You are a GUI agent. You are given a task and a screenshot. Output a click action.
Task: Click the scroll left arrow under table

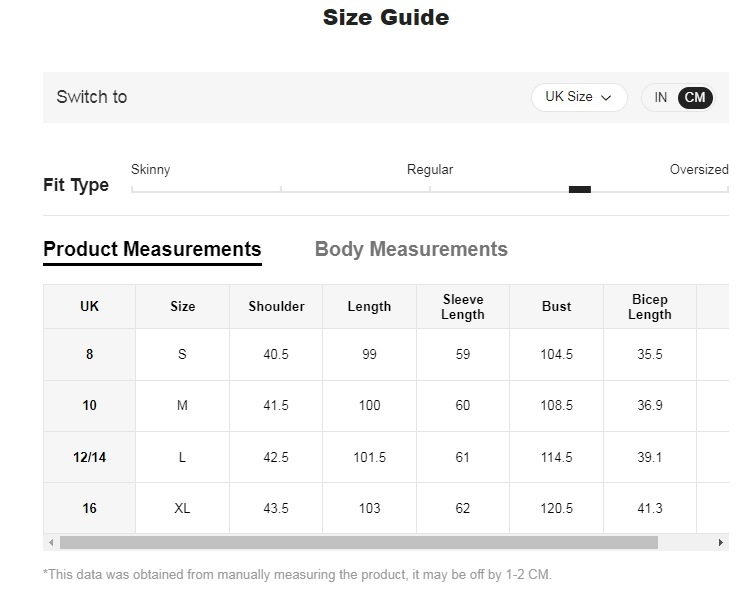coord(49,542)
